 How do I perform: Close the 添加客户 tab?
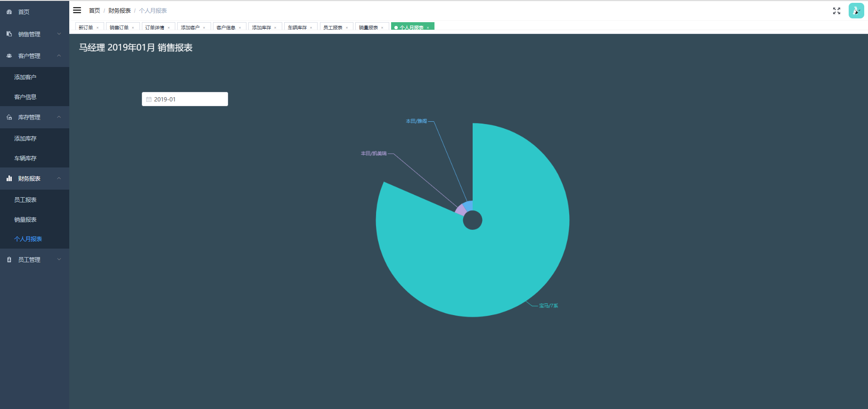pos(204,28)
